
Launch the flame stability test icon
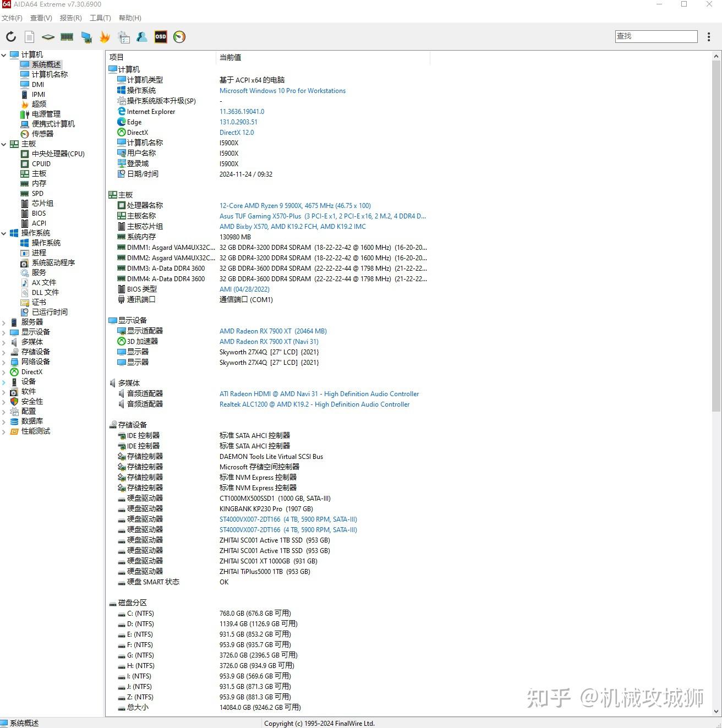pos(105,37)
